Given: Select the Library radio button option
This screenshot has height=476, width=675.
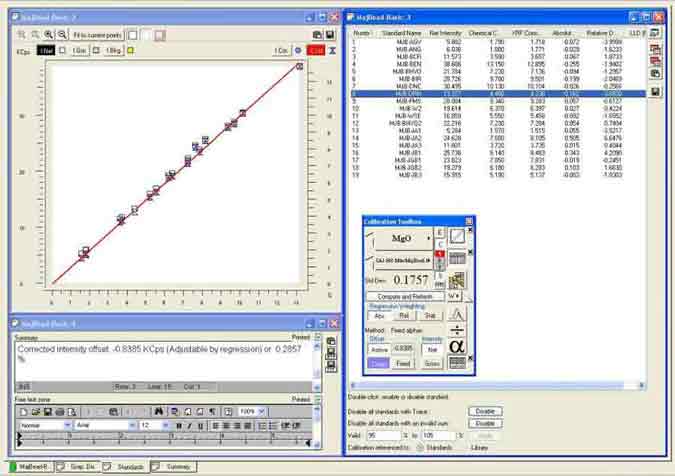Looking at the screenshot, I should pyautogui.click(x=465, y=446).
